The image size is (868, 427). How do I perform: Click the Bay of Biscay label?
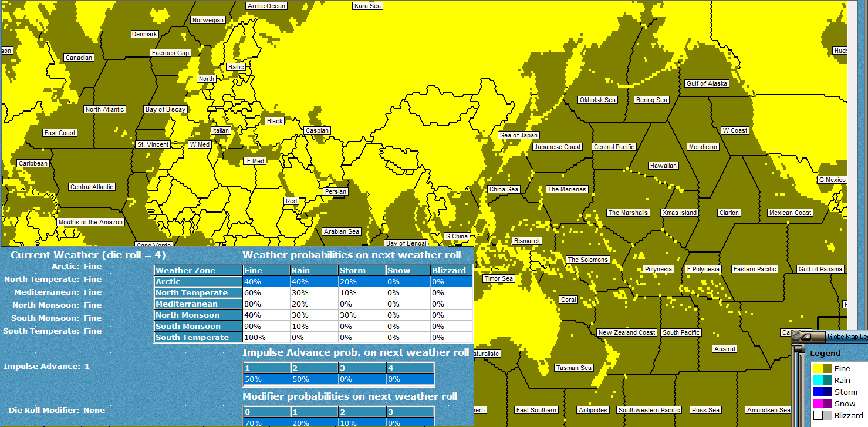coord(166,109)
